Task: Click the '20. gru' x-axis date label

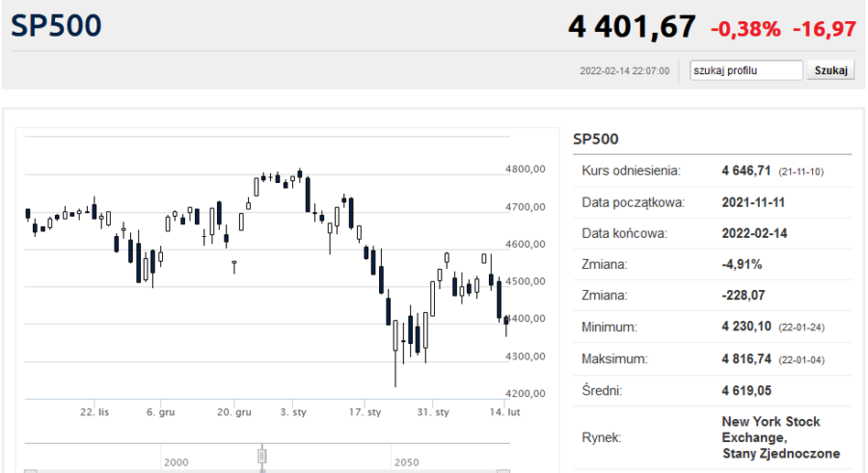Action: coord(234,412)
